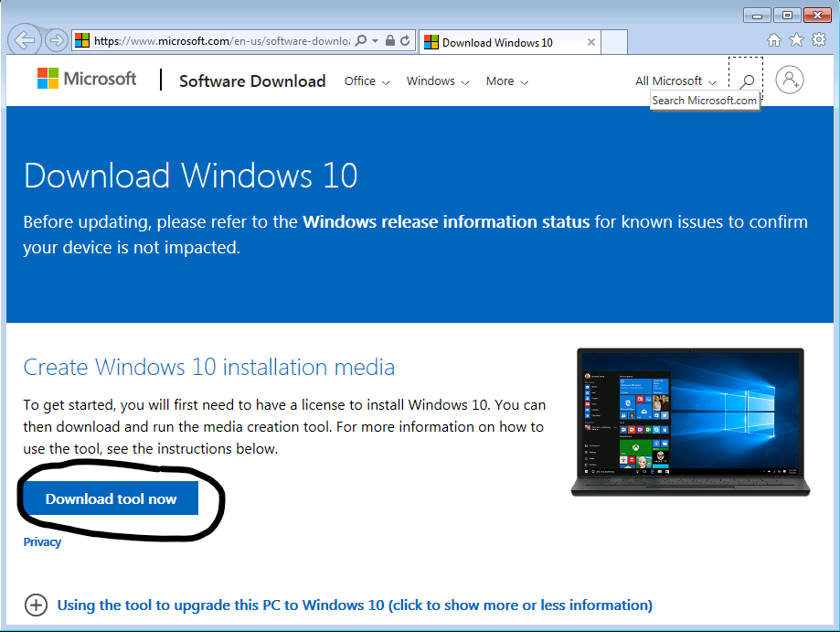Viewport: 840px width, 632px height.
Task: Open Windows release information status link
Action: click(x=446, y=222)
